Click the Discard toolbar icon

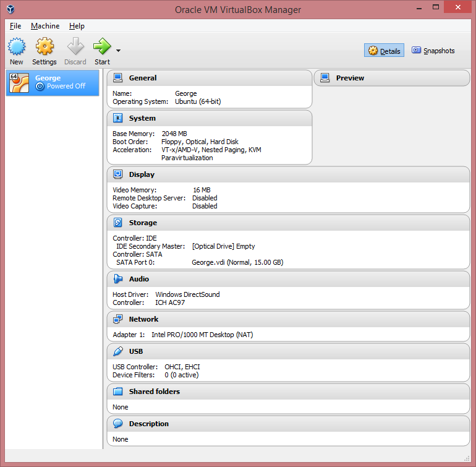pyautogui.click(x=75, y=46)
